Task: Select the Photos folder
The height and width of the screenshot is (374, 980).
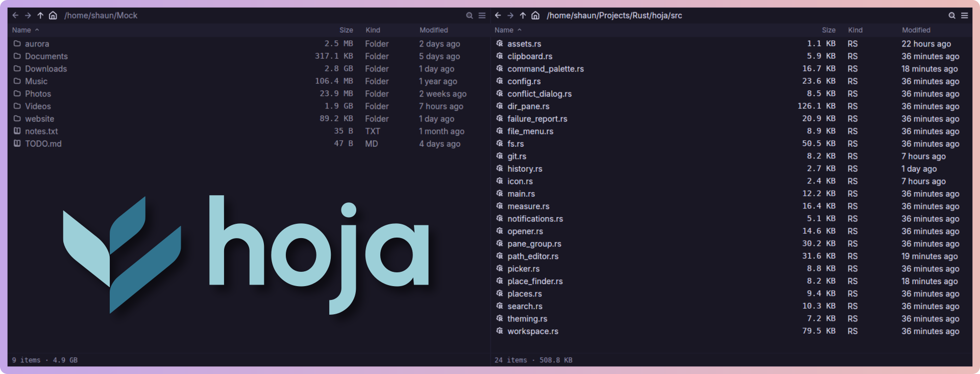Action: (249, 93)
